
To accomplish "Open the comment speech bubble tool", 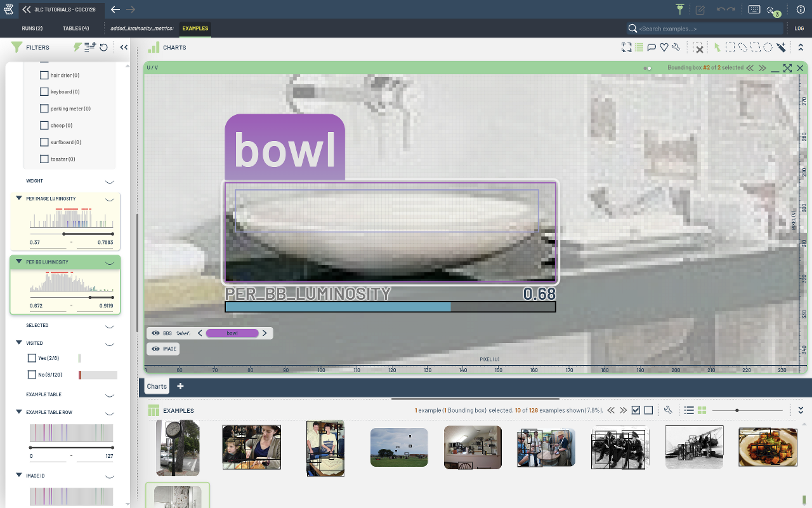I will pos(652,48).
